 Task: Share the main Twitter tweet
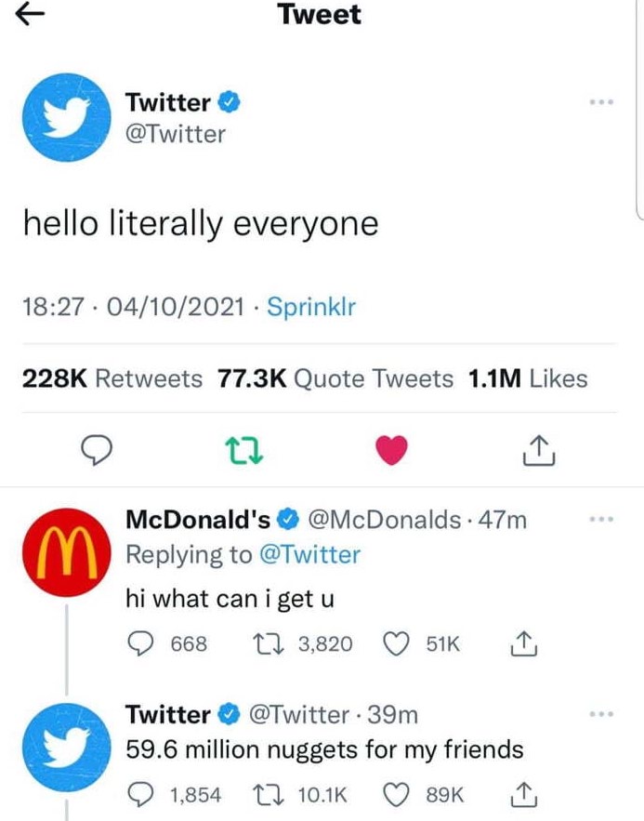(x=539, y=451)
